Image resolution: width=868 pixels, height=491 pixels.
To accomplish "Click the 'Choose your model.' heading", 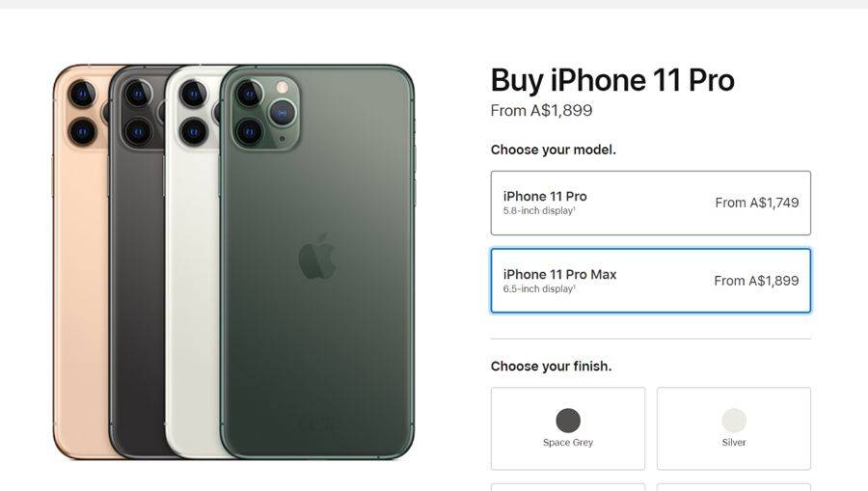I will (553, 150).
